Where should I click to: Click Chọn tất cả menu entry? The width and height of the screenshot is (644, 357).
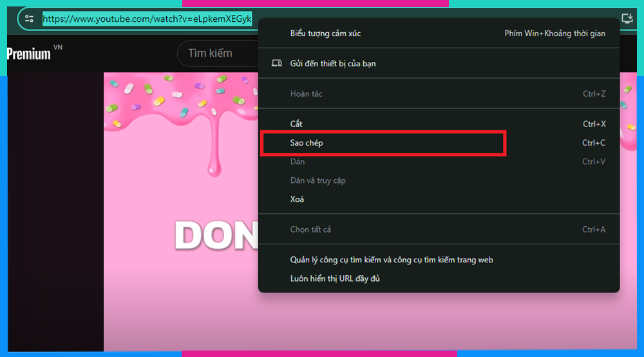(310, 229)
